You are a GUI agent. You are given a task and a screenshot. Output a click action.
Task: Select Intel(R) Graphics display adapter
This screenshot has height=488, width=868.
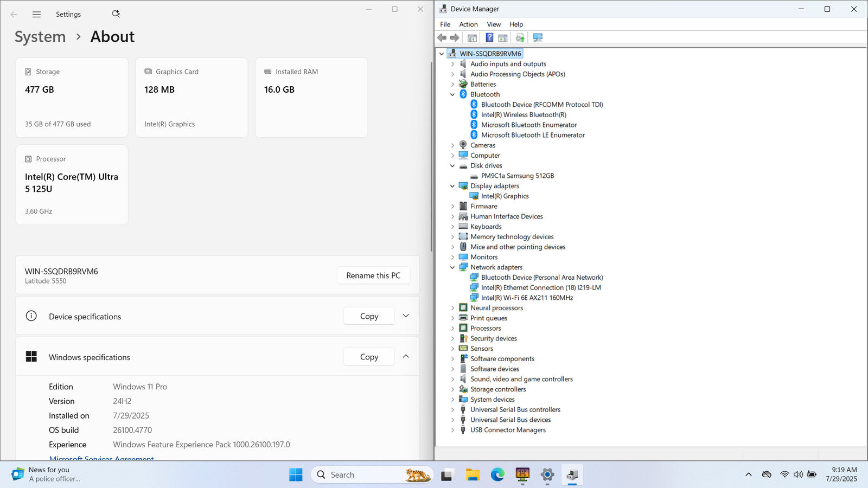coord(505,196)
